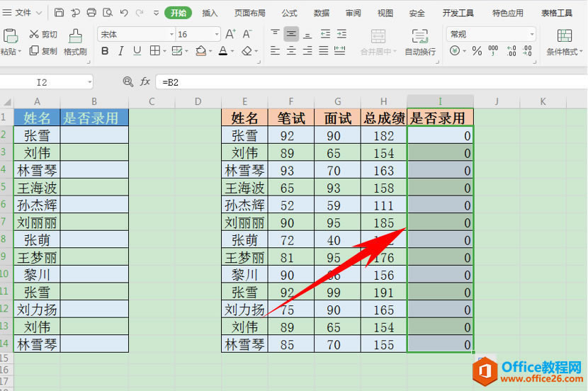Switch to the 公式 Formulas tab
This screenshot has width=588, height=391.
click(x=289, y=13)
